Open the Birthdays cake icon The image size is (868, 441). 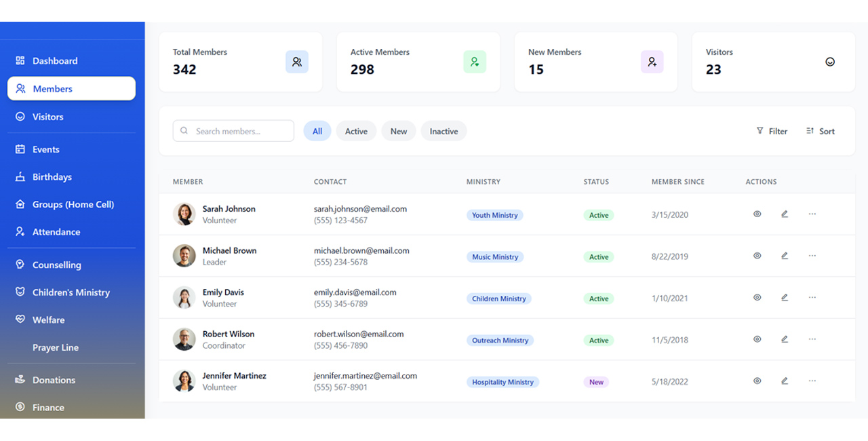[20, 177]
